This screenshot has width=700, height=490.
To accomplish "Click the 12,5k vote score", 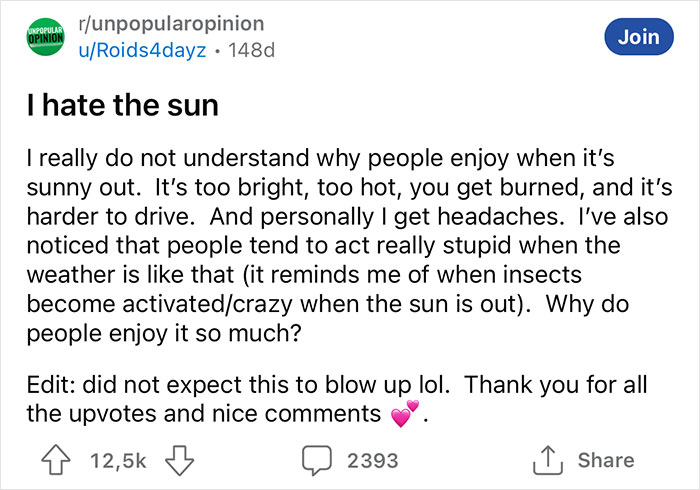I will click(119, 460).
